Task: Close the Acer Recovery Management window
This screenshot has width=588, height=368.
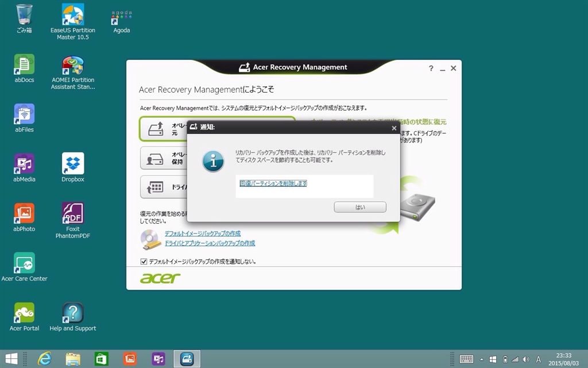Action: [x=454, y=68]
